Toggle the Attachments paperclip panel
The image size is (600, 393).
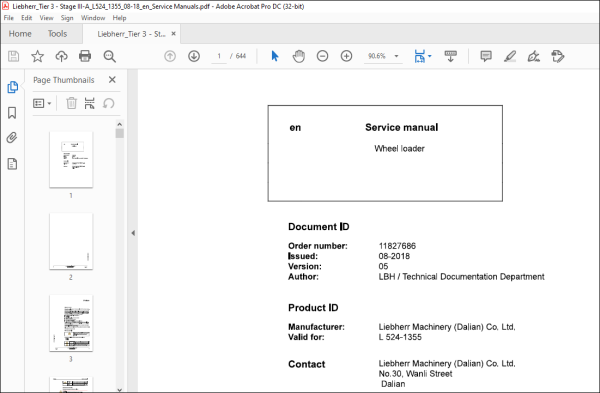point(12,138)
